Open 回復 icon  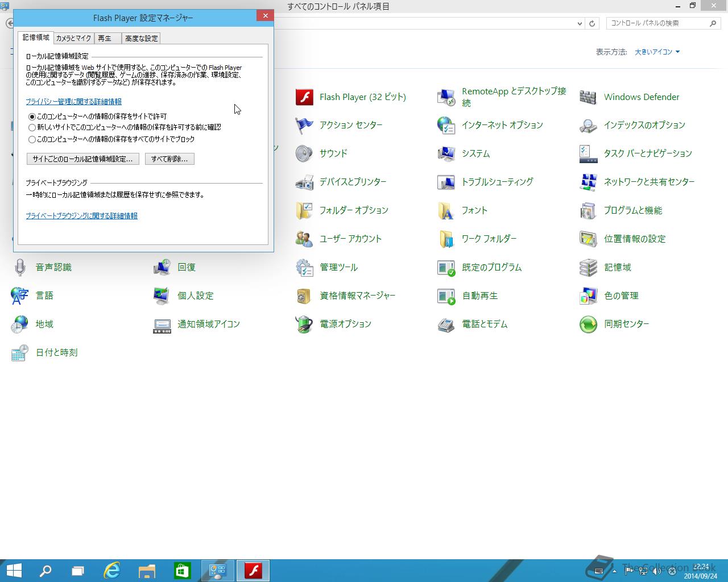(x=162, y=268)
